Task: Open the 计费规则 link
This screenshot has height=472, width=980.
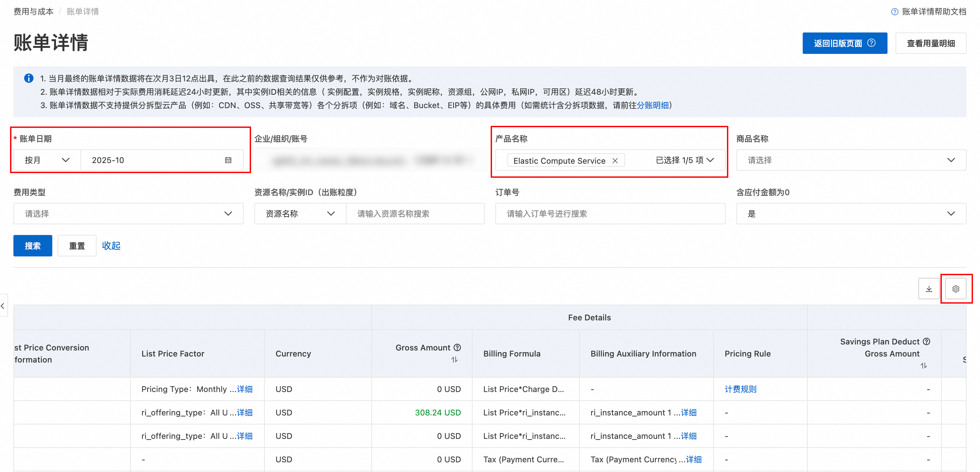Action: [740, 389]
